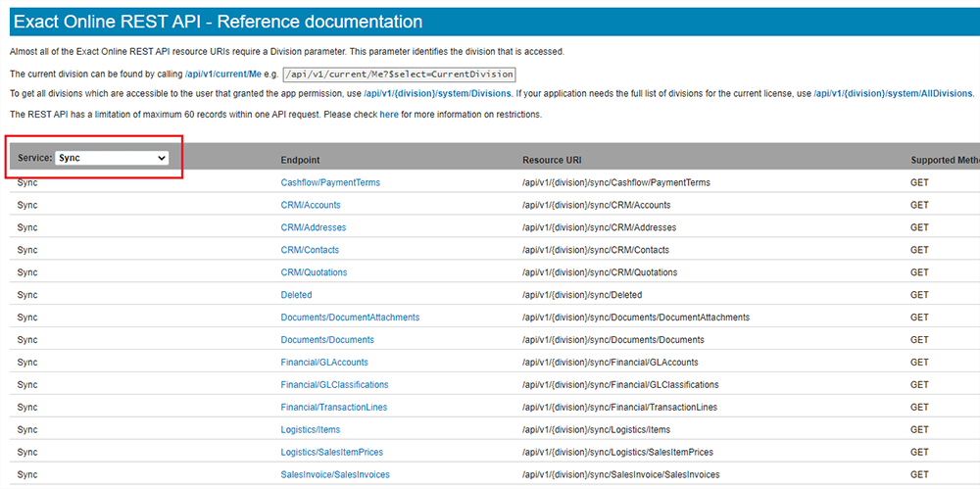Click resource URI /api/v1/{division}/sync/SalesInvoice/SalesInvoices

pyautogui.click(x=621, y=475)
